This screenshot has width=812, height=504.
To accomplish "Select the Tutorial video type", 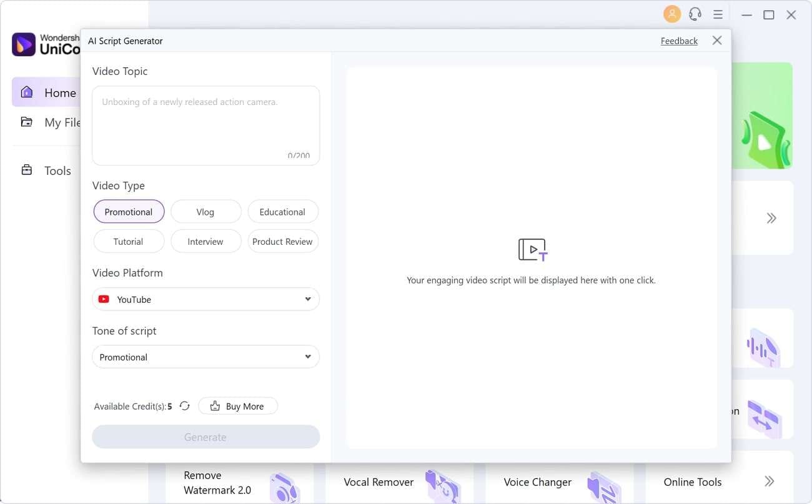I will click(x=129, y=241).
